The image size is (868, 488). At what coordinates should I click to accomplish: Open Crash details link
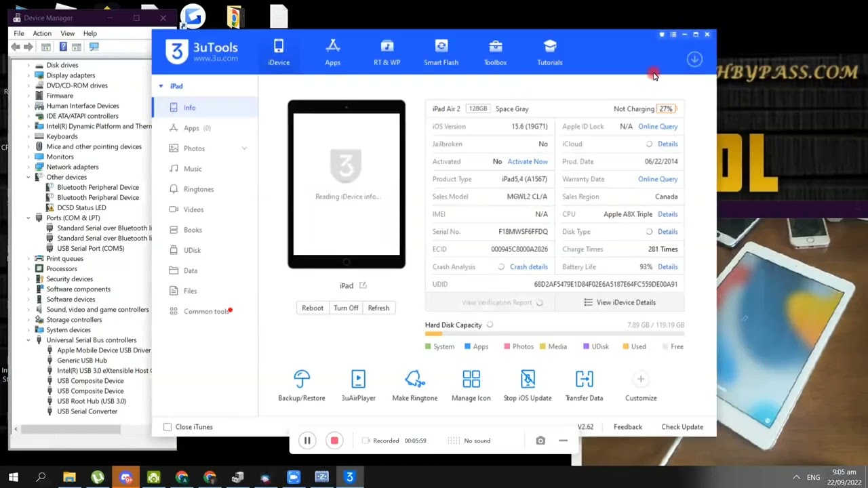pos(529,266)
